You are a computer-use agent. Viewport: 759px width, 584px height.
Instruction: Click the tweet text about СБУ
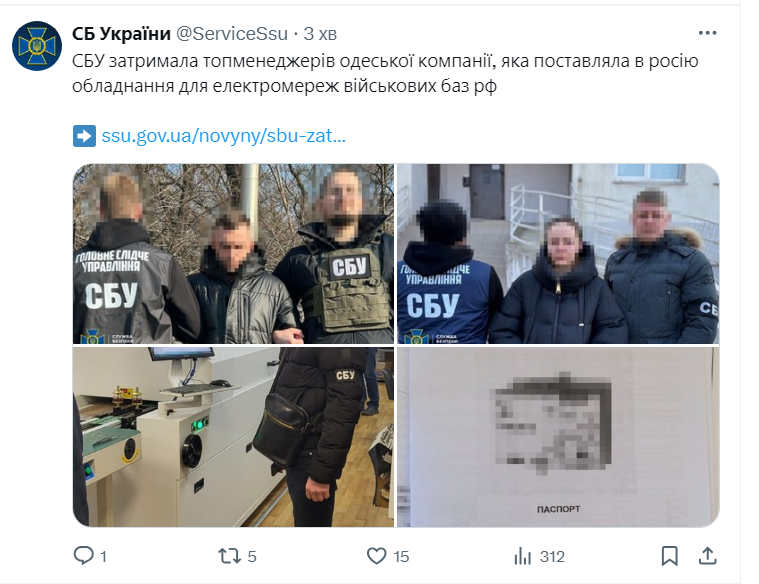click(385, 74)
